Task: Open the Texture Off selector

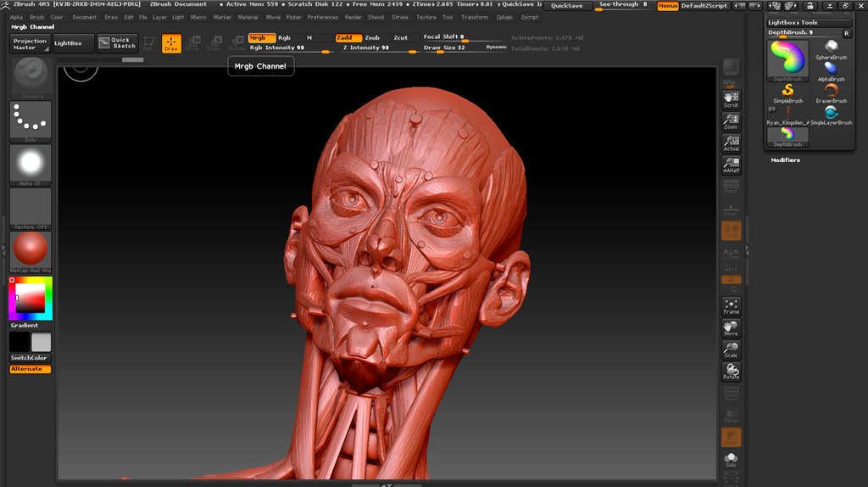Action: pyautogui.click(x=31, y=209)
